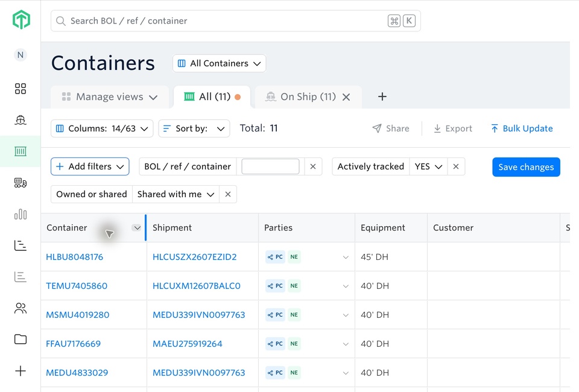This screenshot has height=392, width=579.
Task: Open container link TEMU7405860
Action: 77,286
